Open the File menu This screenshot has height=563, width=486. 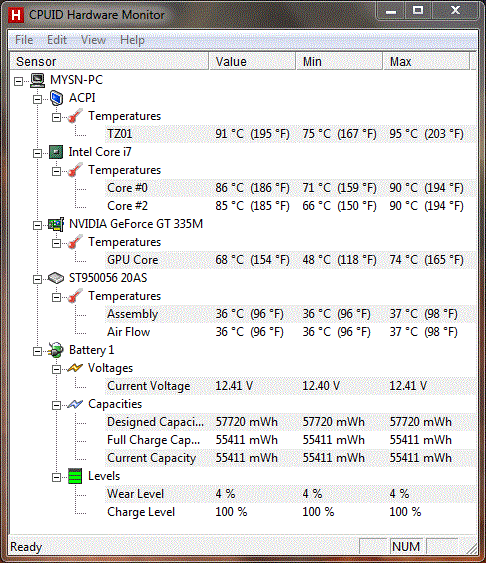[x=24, y=40]
